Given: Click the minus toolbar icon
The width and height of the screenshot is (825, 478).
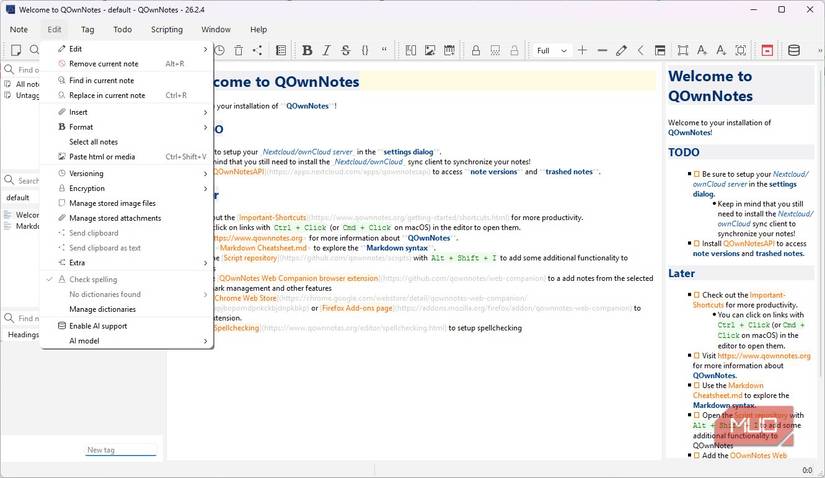Looking at the screenshot, I should coord(602,50).
